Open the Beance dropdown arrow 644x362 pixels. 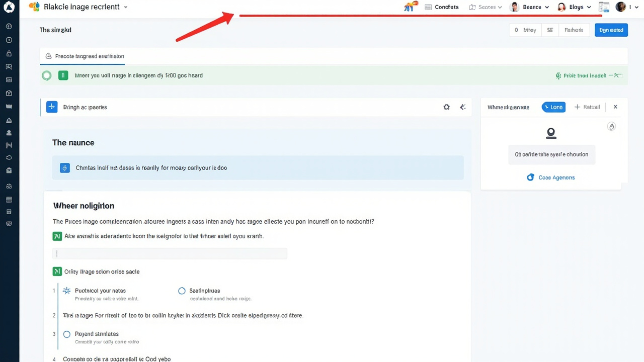pyautogui.click(x=547, y=7)
